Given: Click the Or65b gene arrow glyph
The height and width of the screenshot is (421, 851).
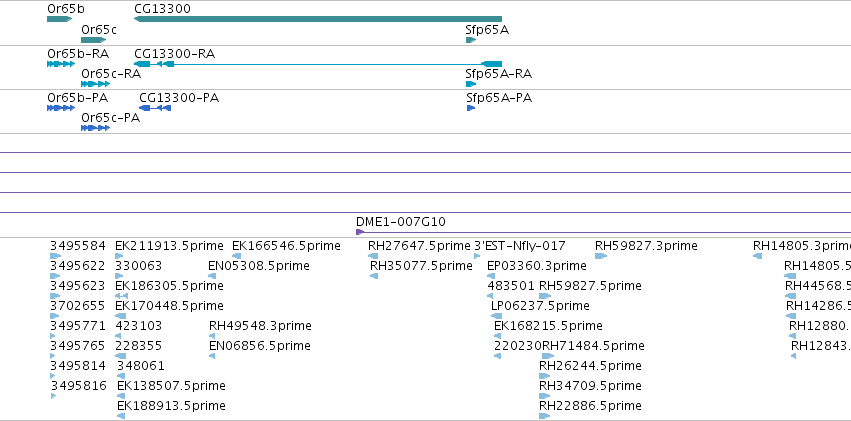Looking at the screenshot, I should 60,19.
